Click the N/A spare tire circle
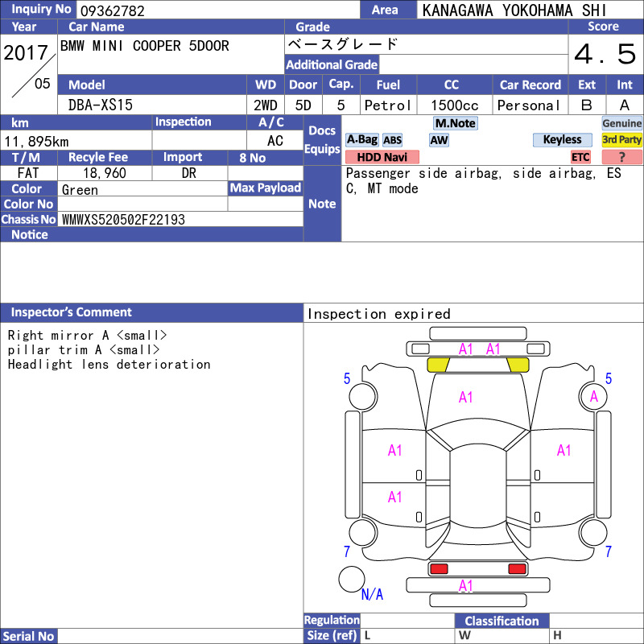644x644 pixels. tap(352, 579)
